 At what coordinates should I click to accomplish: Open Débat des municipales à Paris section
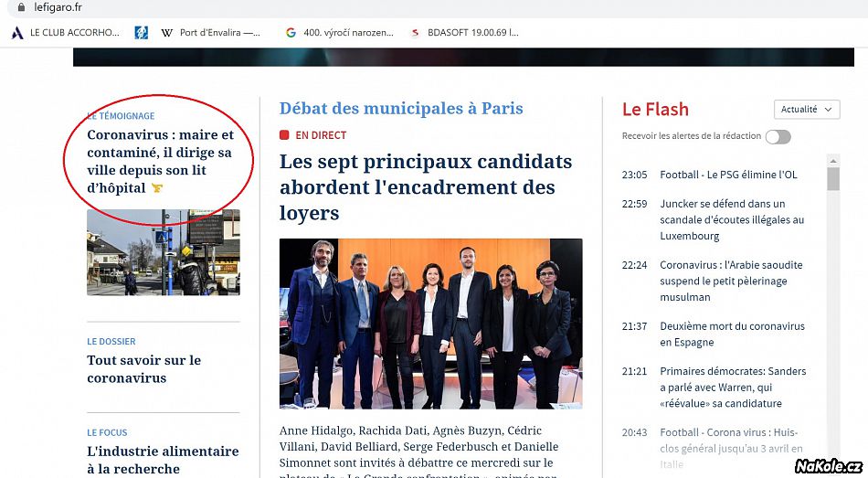pos(401,108)
